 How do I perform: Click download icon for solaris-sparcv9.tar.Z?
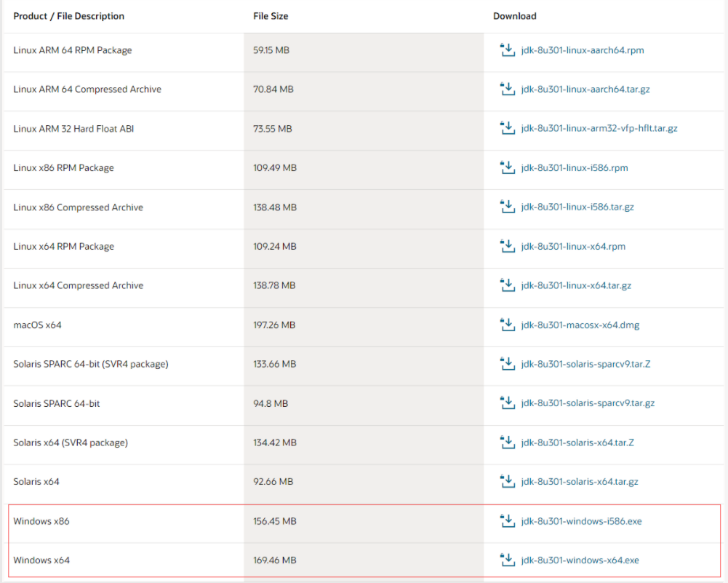point(508,364)
